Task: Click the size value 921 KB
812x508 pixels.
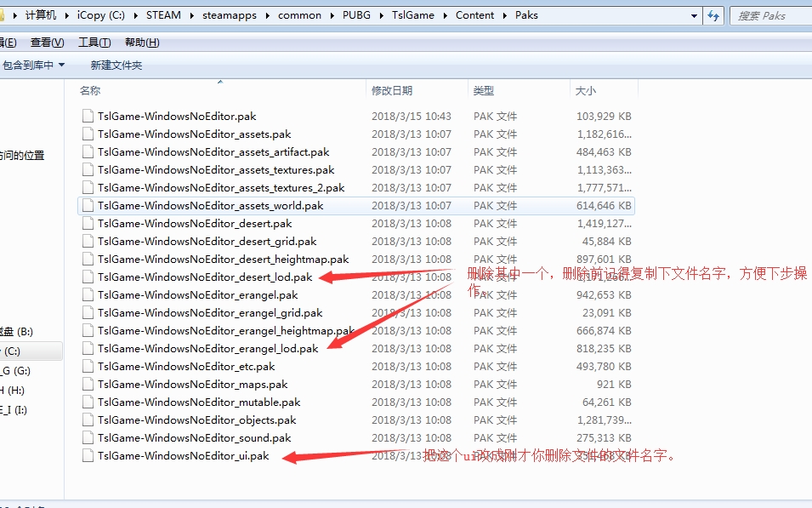Action: [x=614, y=384]
